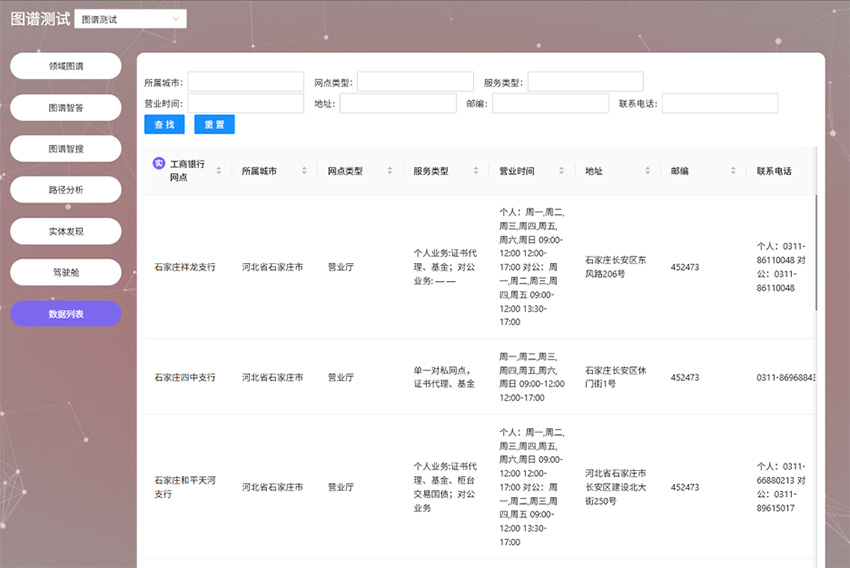
Task: Focus the 网点类型 filter input
Action: coord(415,82)
